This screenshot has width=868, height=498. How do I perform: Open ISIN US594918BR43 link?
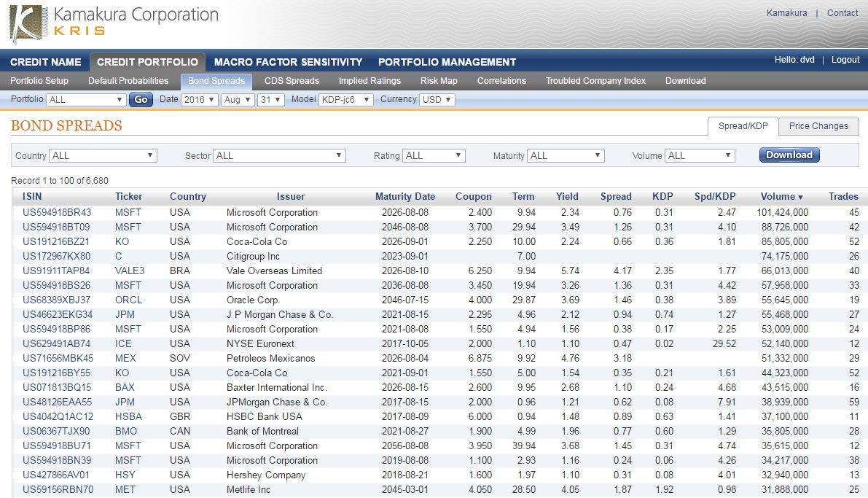point(57,212)
